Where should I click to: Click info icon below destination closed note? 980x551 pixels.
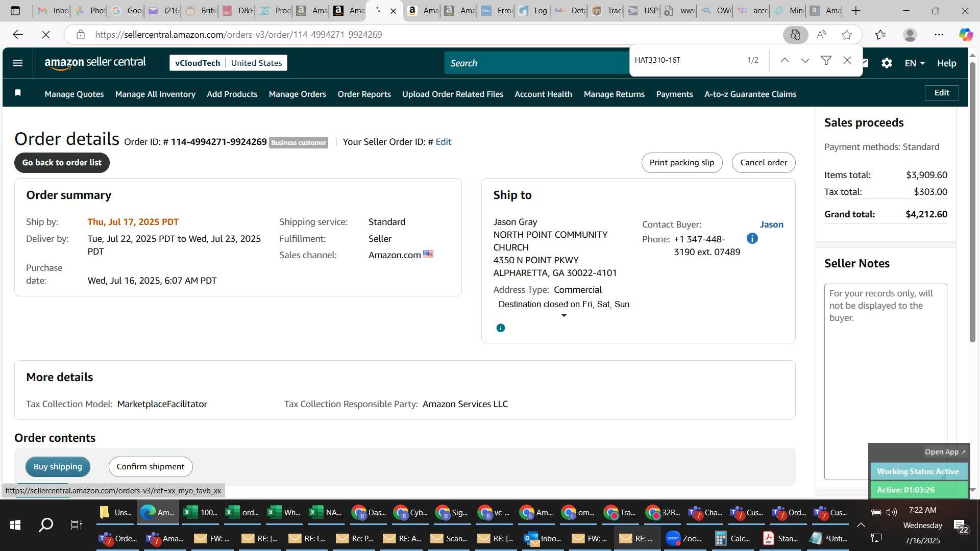pos(501,328)
